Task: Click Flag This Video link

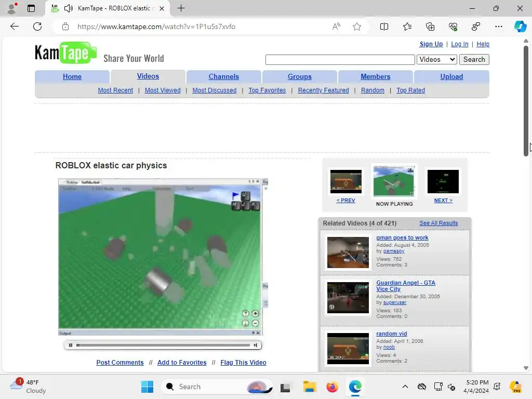Action: (x=243, y=362)
